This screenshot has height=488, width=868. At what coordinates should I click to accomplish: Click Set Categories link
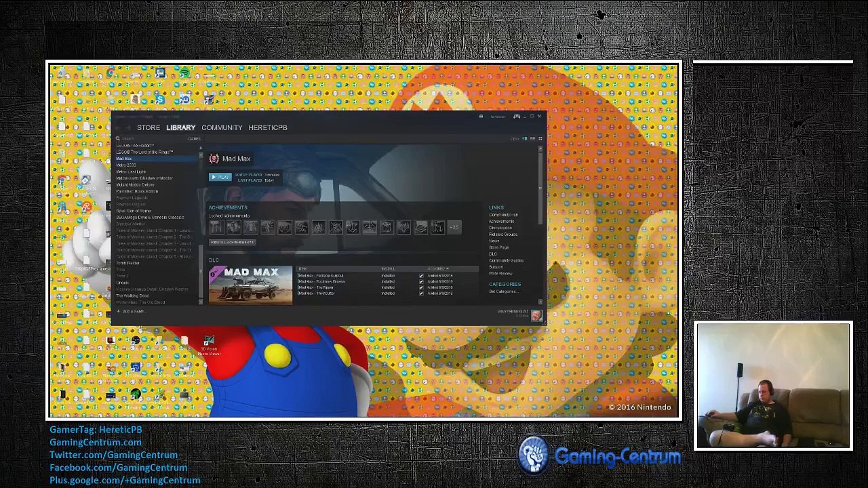click(x=502, y=291)
